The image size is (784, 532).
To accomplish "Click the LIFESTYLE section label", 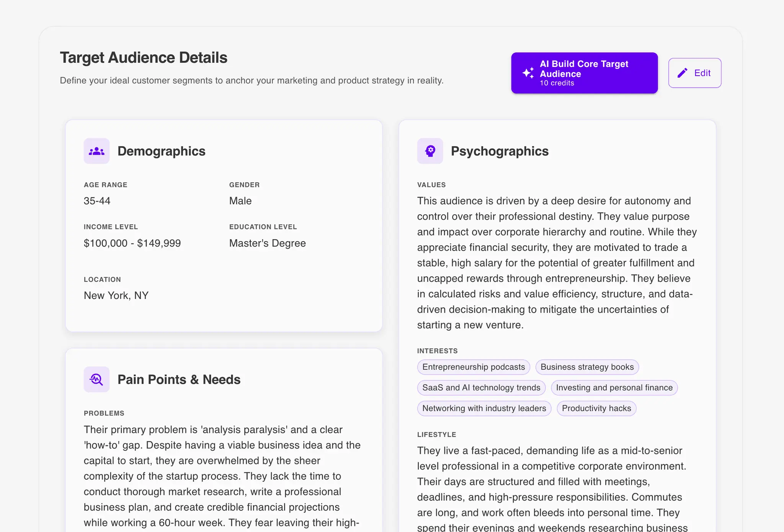I will click(436, 434).
